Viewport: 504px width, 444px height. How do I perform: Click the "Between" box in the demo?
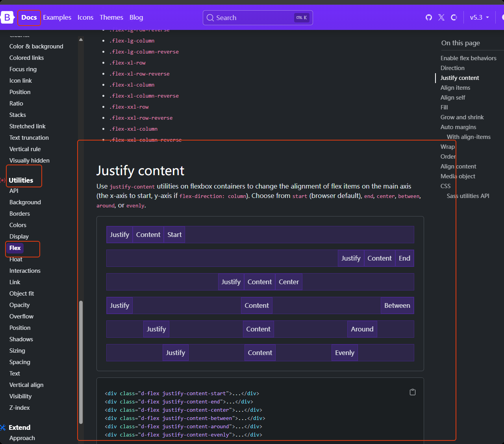point(397,305)
